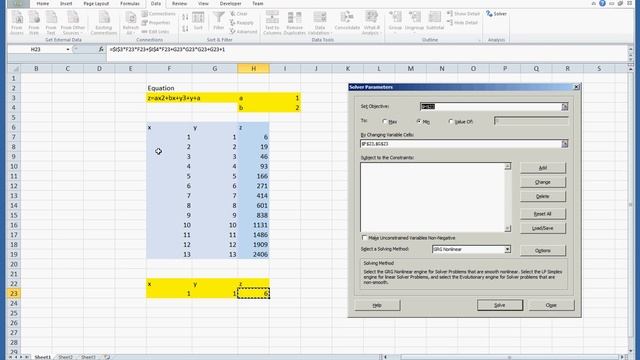The height and width of the screenshot is (360, 640).
Task: Click Remove Duplicates icon
Action: pyautogui.click(x=294, y=23)
